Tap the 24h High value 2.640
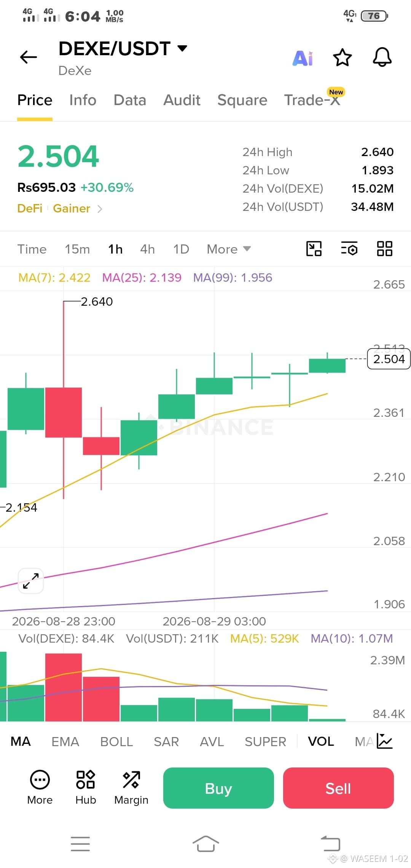Image resolution: width=411 pixels, height=868 pixels. (x=377, y=152)
